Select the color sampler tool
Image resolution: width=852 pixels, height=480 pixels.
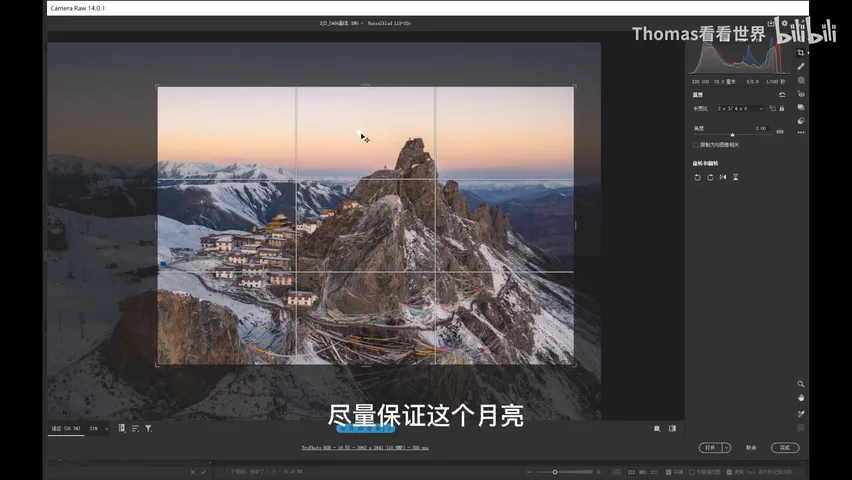(x=800, y=414)
